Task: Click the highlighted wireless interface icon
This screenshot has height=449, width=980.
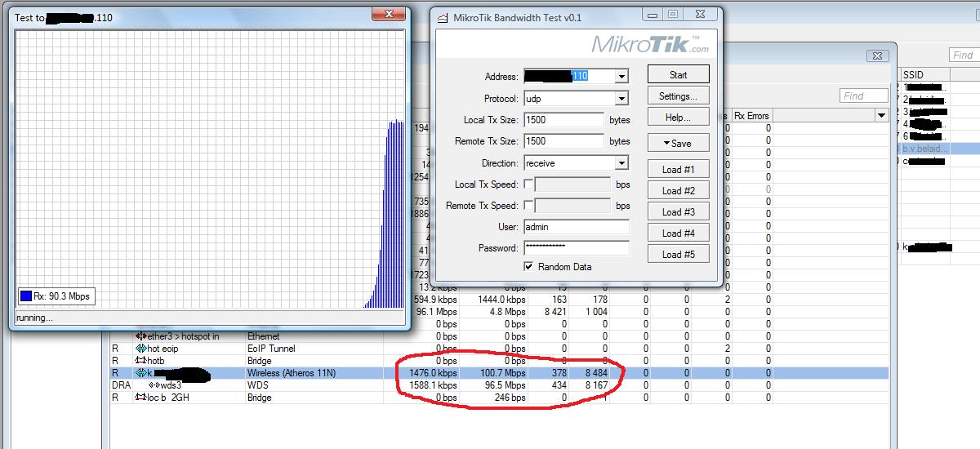Action: click(x=140, y=373)
